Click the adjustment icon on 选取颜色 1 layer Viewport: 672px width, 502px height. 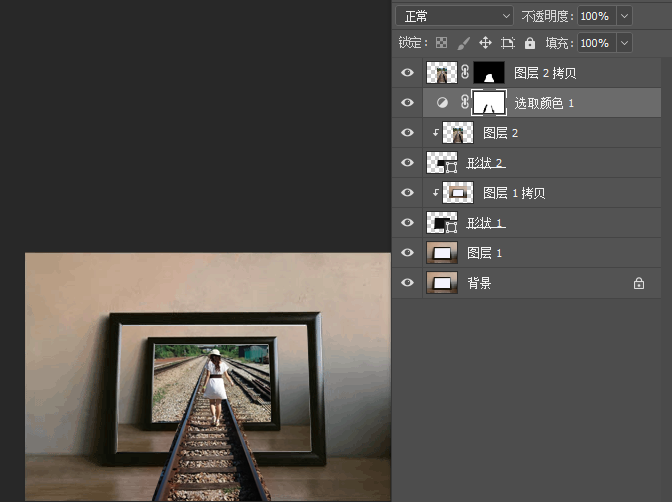tap(442, 102)
